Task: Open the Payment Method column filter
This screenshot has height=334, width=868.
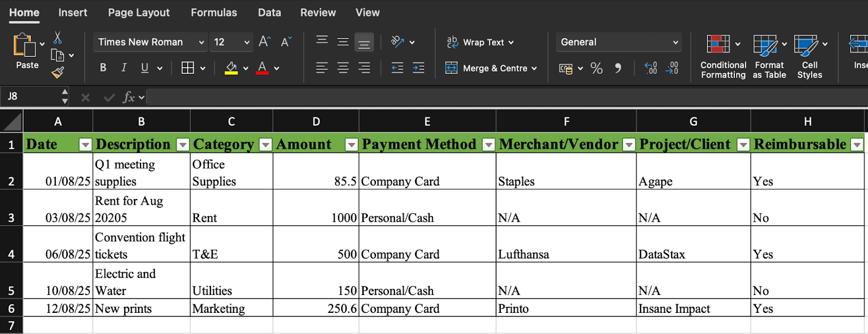Action: [x=489, y=144]
